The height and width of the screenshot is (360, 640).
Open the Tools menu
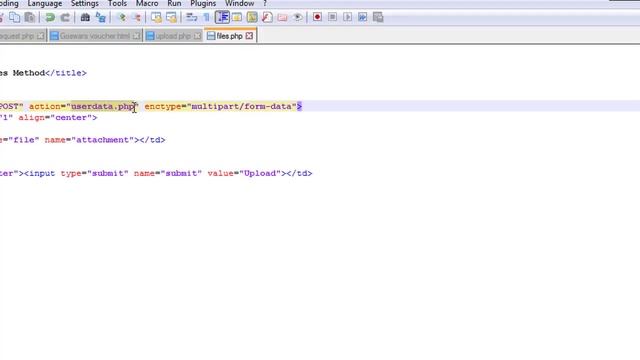click(117, 3)
